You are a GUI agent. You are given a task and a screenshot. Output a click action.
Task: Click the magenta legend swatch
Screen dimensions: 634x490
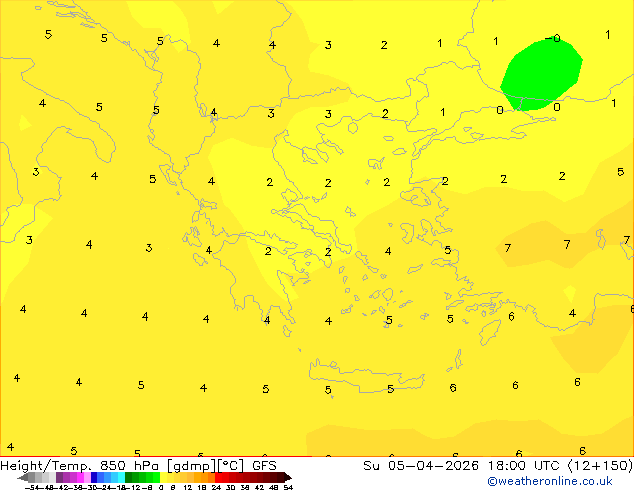pos(80,477)
